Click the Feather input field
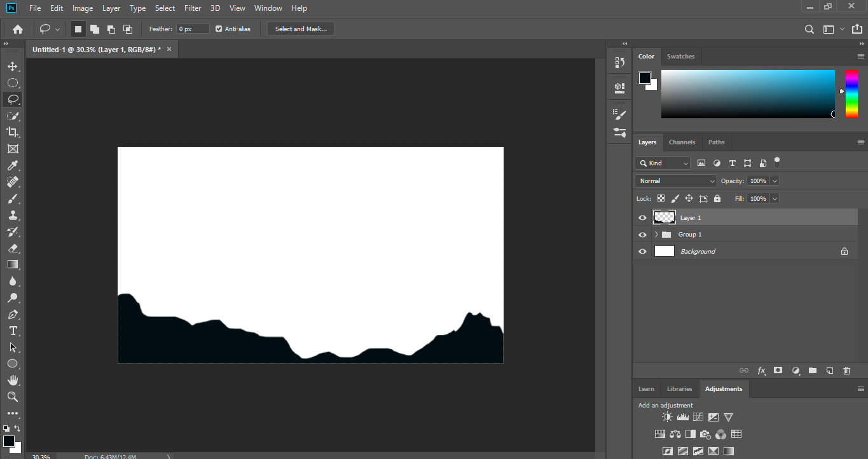The width and height of the screenshot is (868, 459). [193, 29]
